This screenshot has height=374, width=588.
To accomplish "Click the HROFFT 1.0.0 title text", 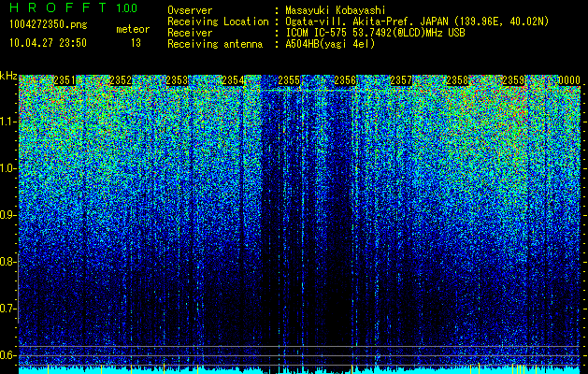I will point(73,7).
